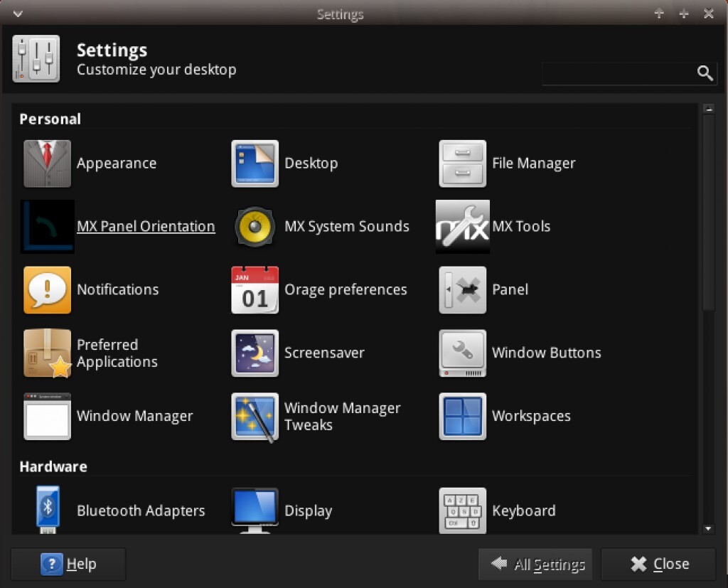
Task: Click the Help button
Action: coord(69,565)
